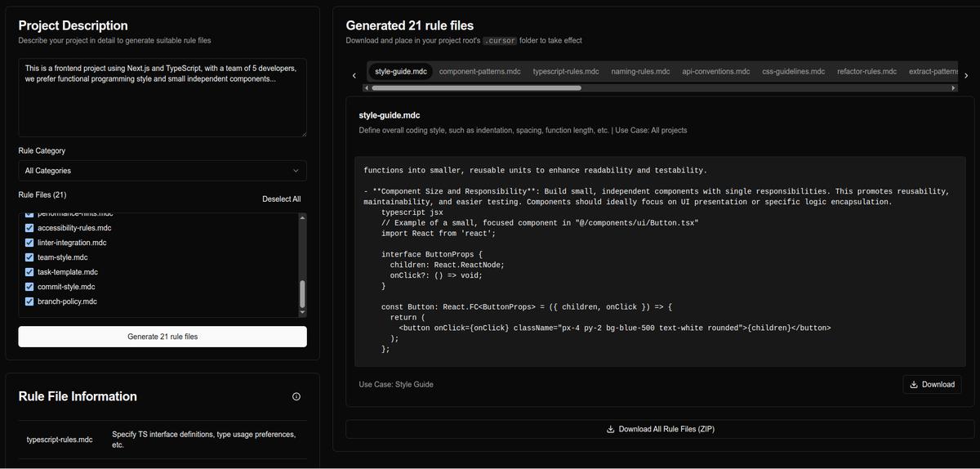Click the team-style.mdc file name label
The height and width of the screenshot is (469, 980).
tap(62, 257)
